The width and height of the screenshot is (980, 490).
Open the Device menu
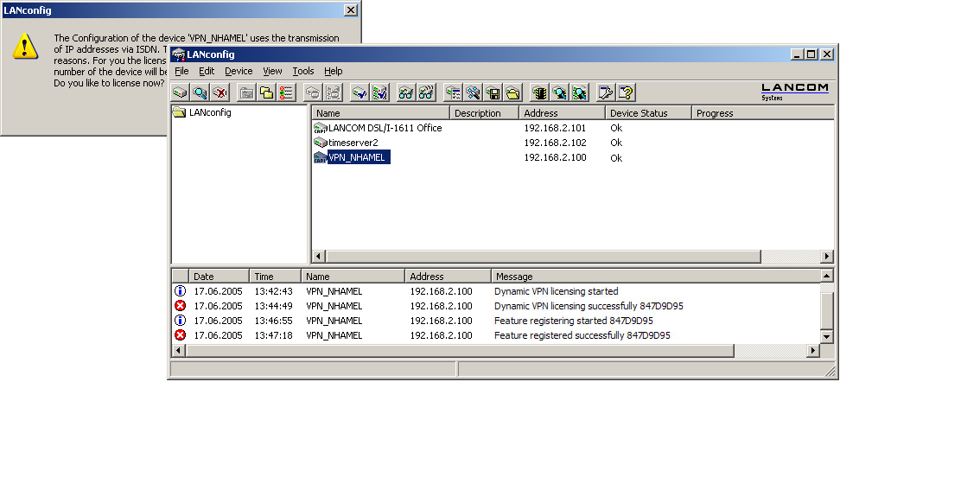(239, 71)
